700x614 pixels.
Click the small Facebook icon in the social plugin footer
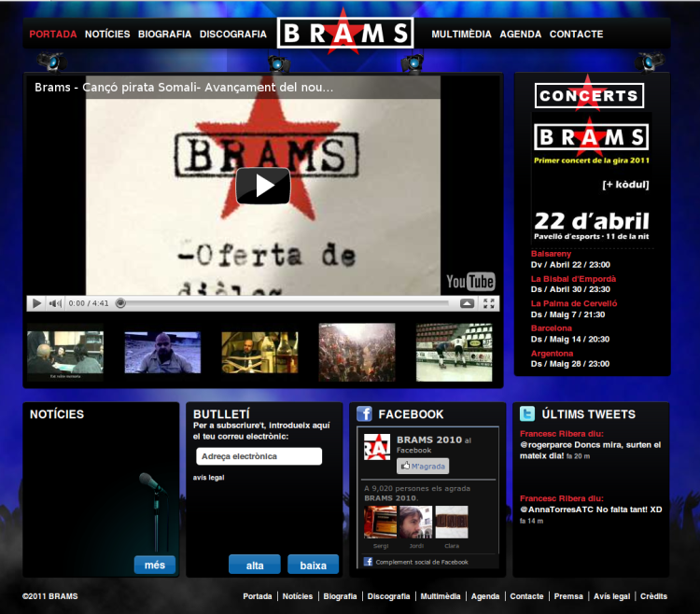point(368,562)
